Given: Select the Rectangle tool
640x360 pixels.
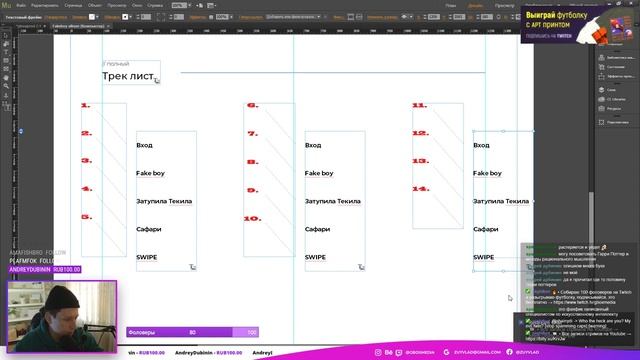Looking at the screenshot, I should tap(6, 61).
